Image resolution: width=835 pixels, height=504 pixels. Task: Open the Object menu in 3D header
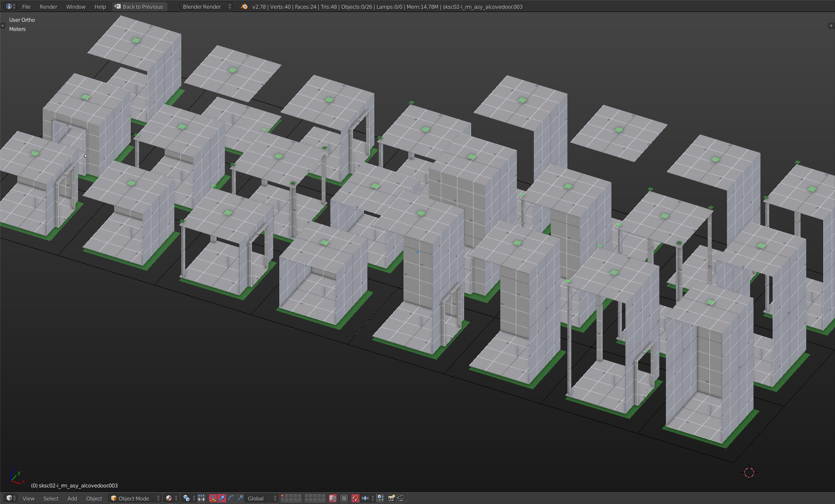[x=94, y=498]
